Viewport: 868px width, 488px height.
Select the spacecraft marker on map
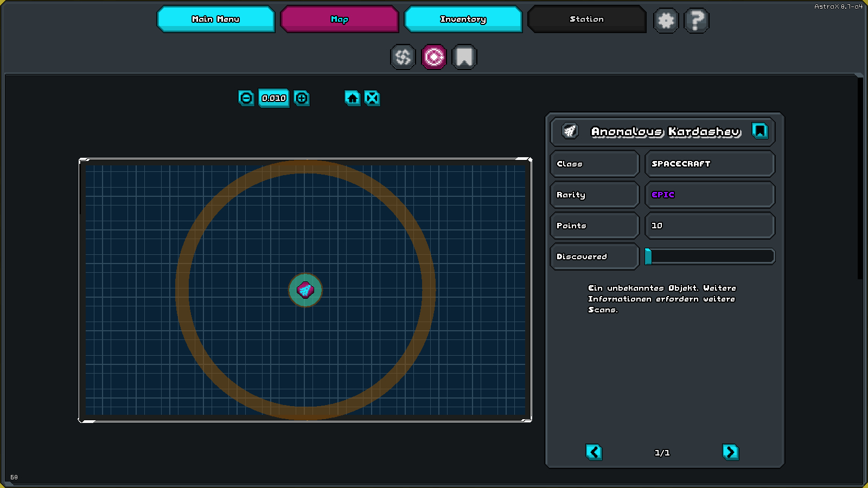pos(305,290)
